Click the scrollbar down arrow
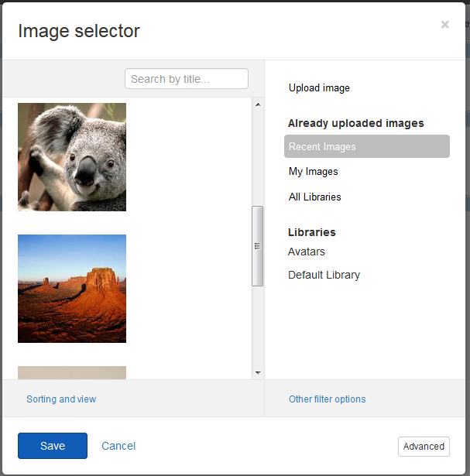 pos(258,373)
